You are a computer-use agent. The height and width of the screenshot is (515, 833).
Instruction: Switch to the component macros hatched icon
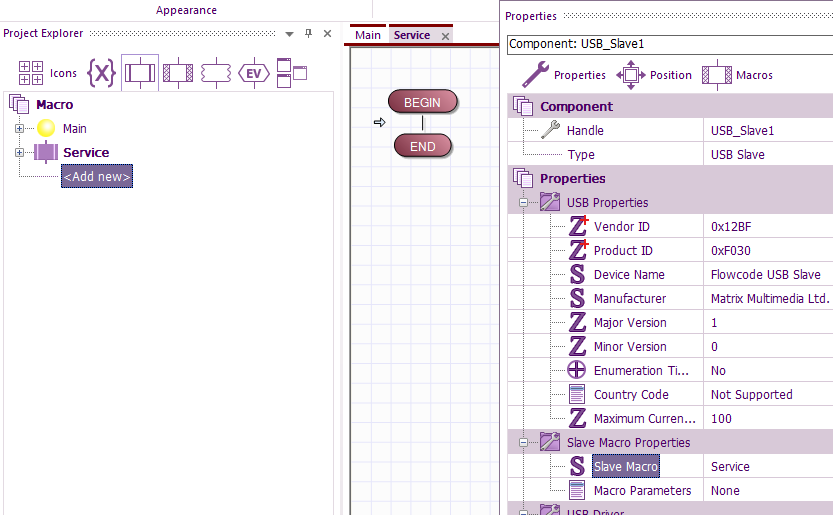coord(178,73)
